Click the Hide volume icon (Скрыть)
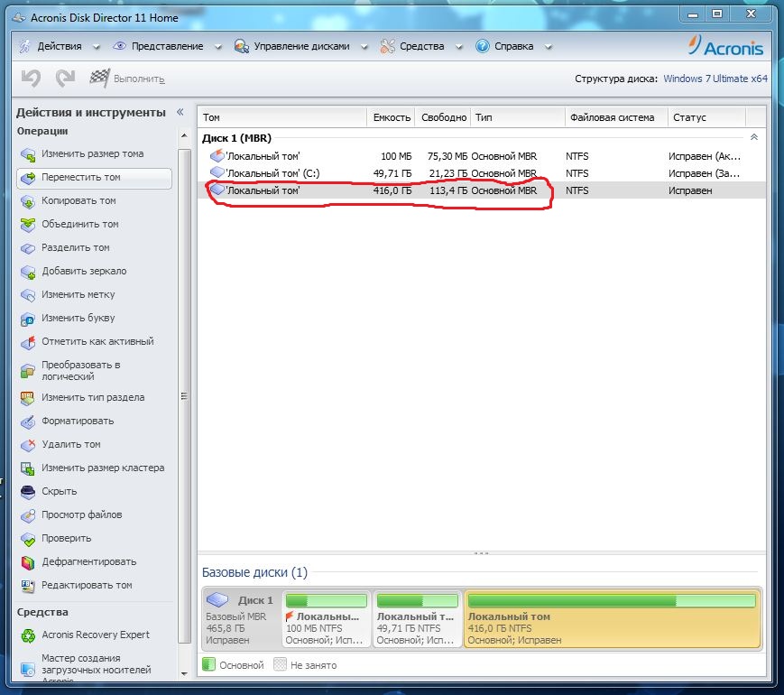The height and width of the screenshot is (695, 784). pyautogui.click(x=28, y=492)
